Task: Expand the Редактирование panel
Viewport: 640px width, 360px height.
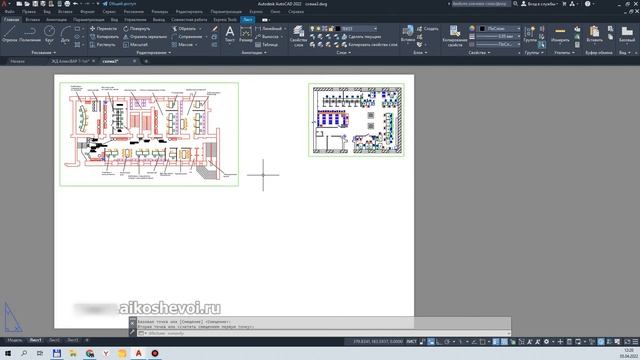Action: point(153,53)
